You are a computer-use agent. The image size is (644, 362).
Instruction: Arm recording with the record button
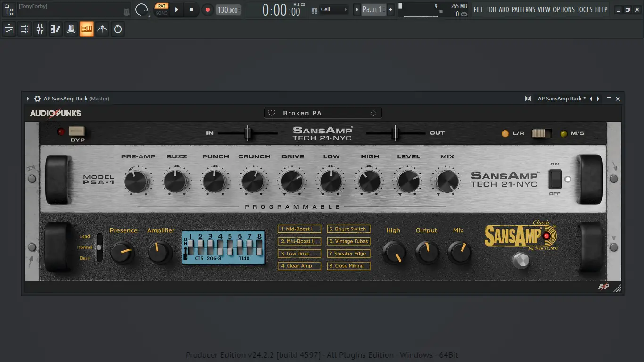pyautogui.click(x=207, y=9)
